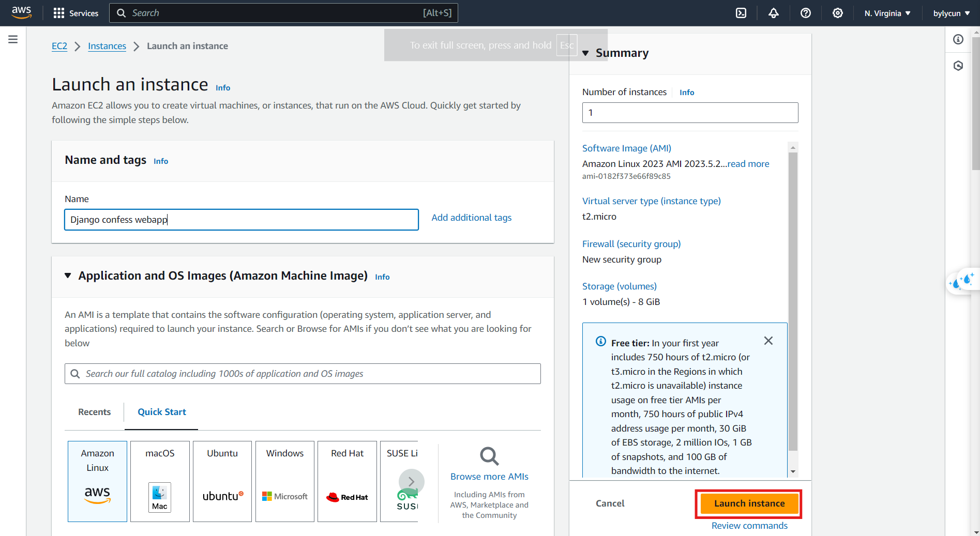Open Info link beside Name and tags
Screen dimensions: 980x536
[161, 161]
